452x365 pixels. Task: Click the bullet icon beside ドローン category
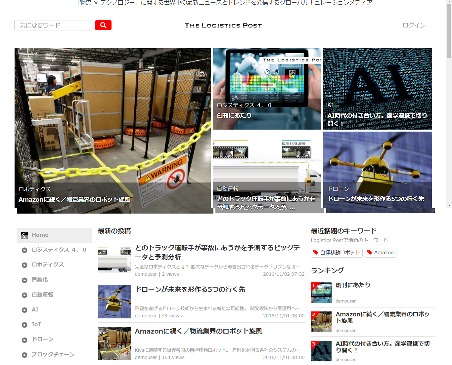24,340
